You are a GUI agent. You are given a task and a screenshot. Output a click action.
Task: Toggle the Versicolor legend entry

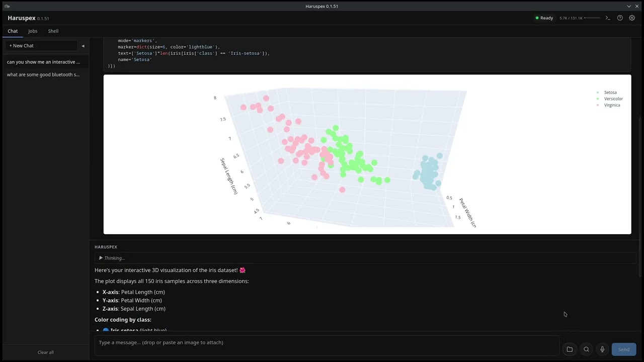click(x=609, y=99)
